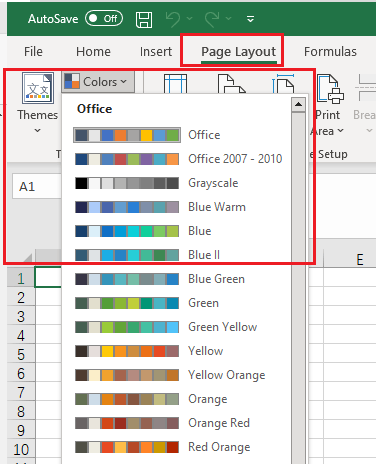The height and width of the screenshot is (464, 376).
Task: Click the Print Area icon
Action: [330, 89]
